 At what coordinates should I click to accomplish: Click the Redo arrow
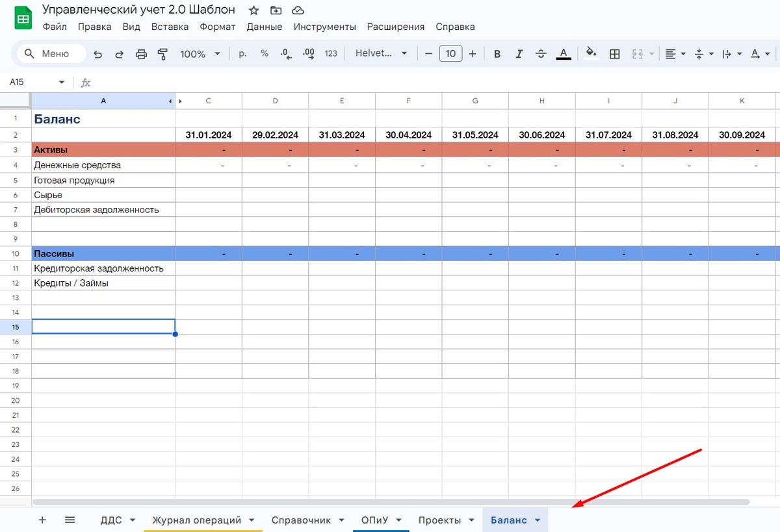point(120,54)
